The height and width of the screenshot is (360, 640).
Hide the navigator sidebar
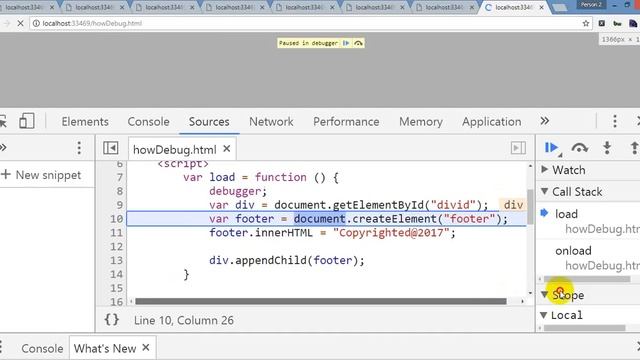tap(111, 148)
